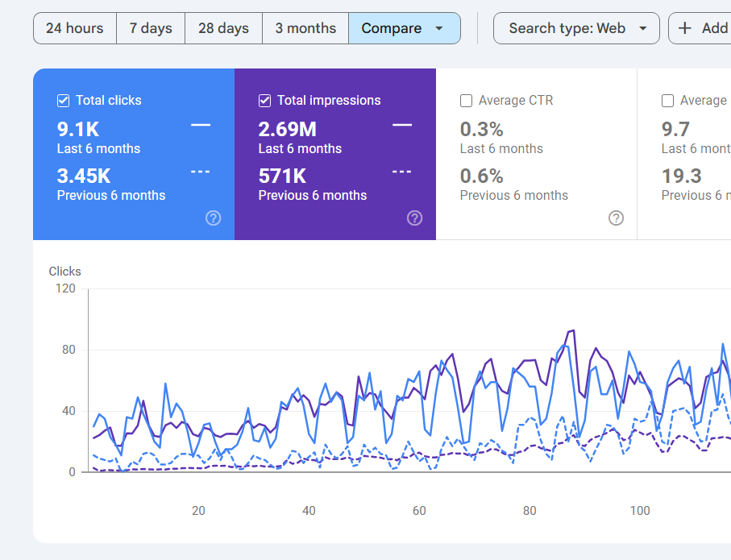
Task: Enable the Average CTR checkbox
Action: [x=466, y=101]
